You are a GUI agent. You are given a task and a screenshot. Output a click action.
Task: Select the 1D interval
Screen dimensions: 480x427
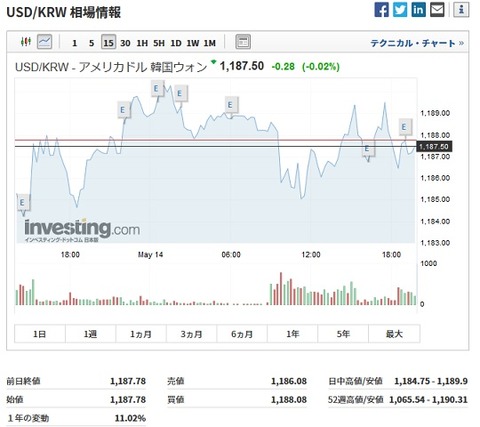[x=176, y=43]
